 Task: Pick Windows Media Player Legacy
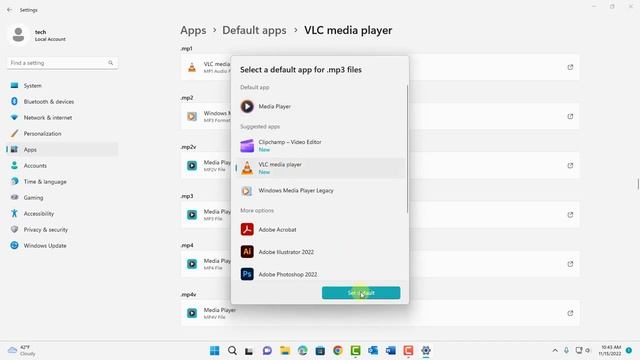click(x=320, y=191)
